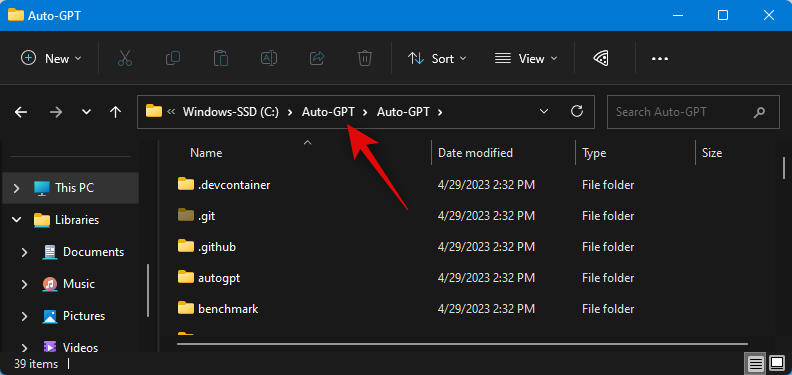Switch to large thumbnails view
The height and width of the screenshot is (375, 792).
[777, 363]
